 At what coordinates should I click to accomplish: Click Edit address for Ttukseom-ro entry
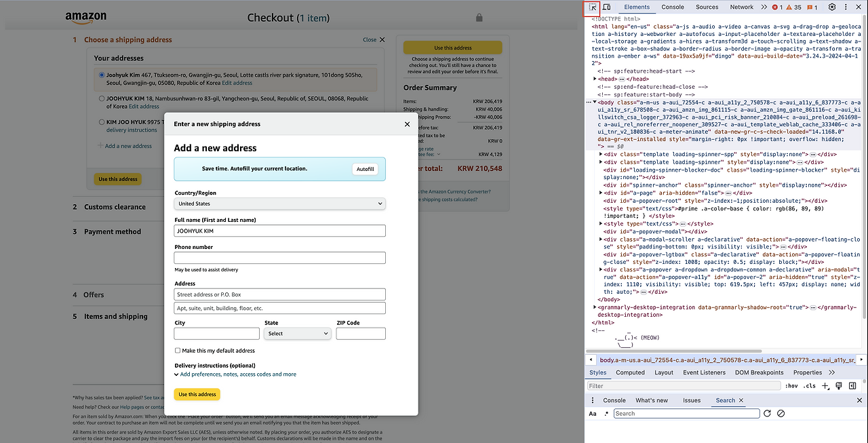pos(237,83)
